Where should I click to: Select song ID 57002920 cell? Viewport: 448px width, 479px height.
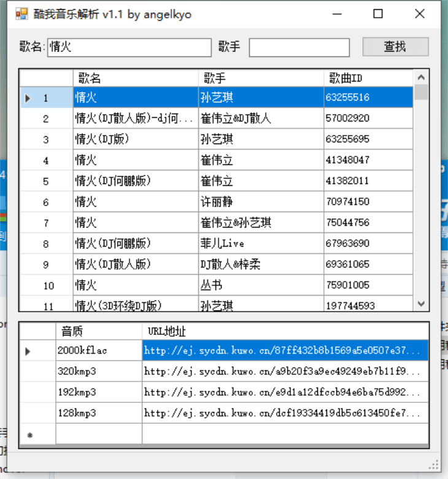click(x=368, y=118)
